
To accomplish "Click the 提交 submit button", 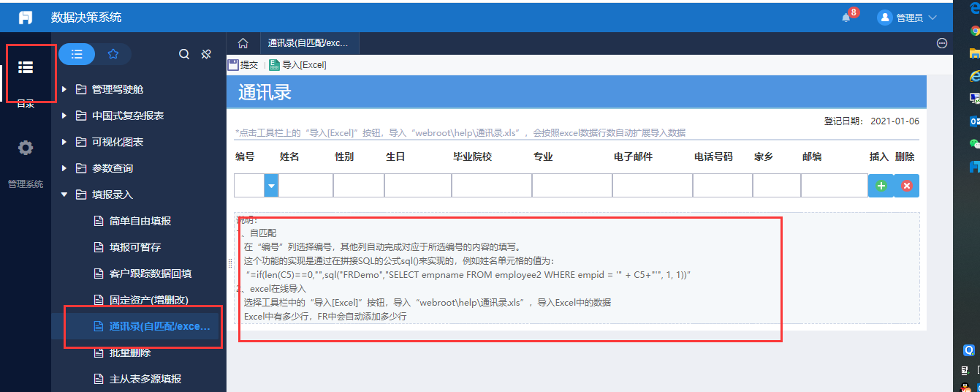I will click(243, 65).
